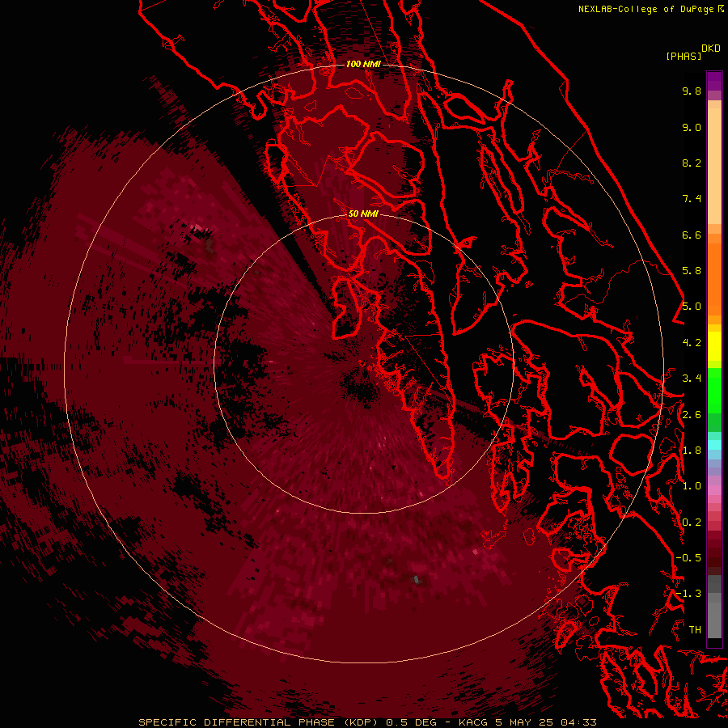The width and height of the screenshot is (728, 728).
Task: Click the '5 MAY 25' date text
Action: click(x=523, y=722)
